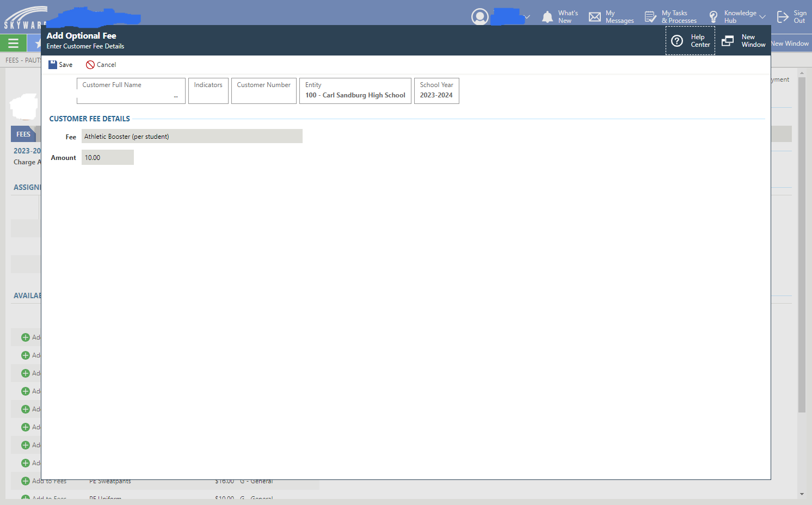Click the Save button label
The height and width of the screenshot is (505, 812).
[x=66, y=65]
